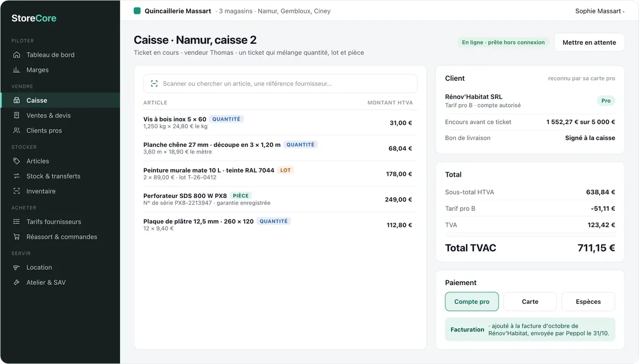Click the Total TVAC amount 711,15 €
Image resolution: width=639 pixels, height=364 pixels.
[x=596, y=248]
